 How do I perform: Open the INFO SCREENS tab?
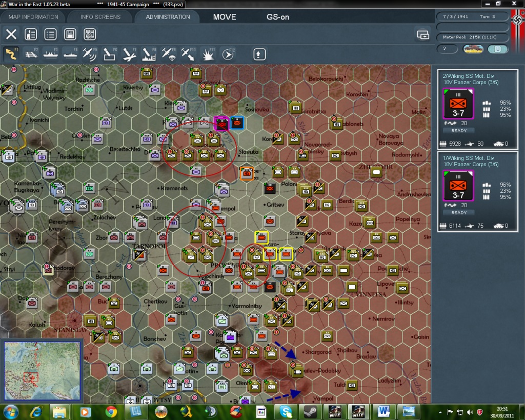point(100,17)
